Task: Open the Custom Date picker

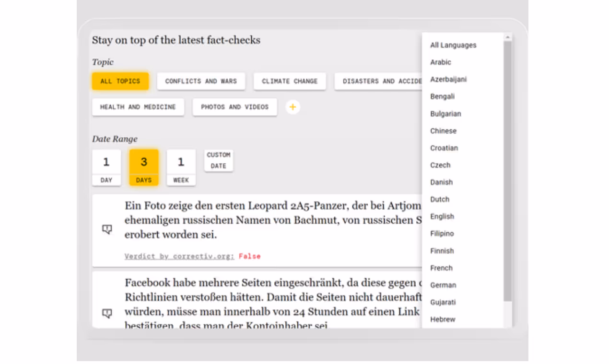Action: [x=219, y=160]
